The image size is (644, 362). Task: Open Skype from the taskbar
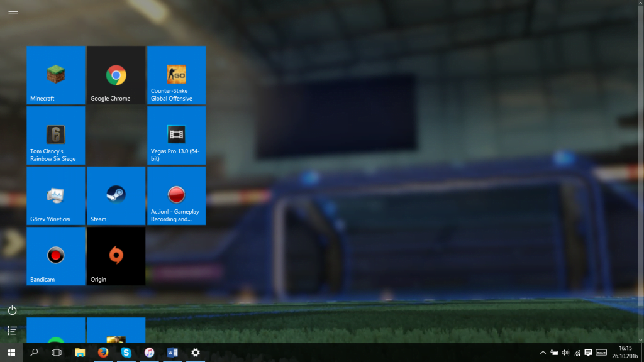(126, 353)
